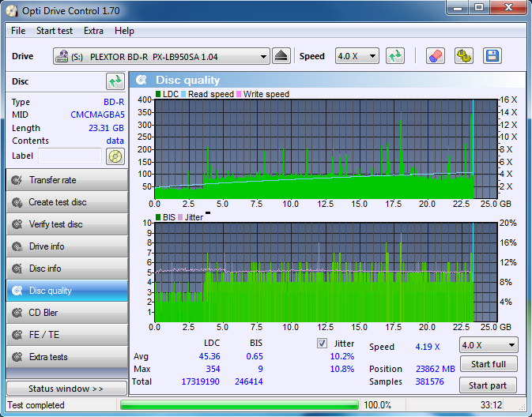The height and width of the screenshot is (417, 532).
Task: Open the test speed dropdown above Start full
Action: (489, 345)
